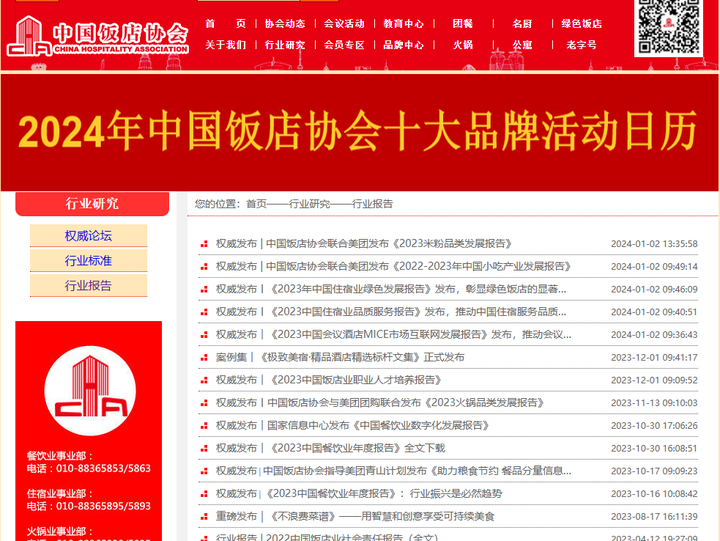Viewport: 720px width, 541px height.
Task: Open the 关于我们 menu item
Action: pyautogui.click(x=225, y=45)
